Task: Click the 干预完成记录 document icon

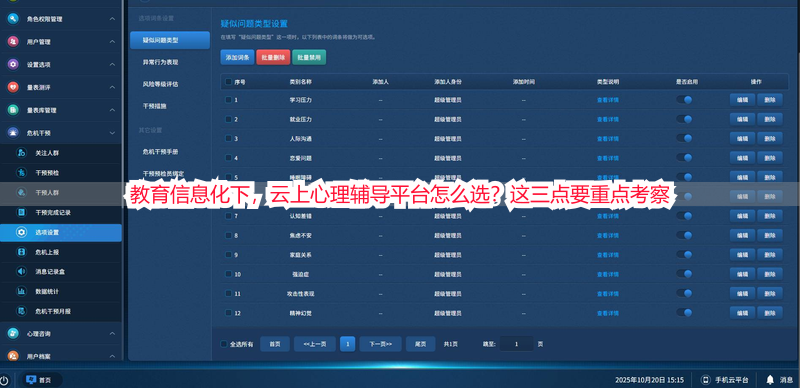Action: pos(21,212)
